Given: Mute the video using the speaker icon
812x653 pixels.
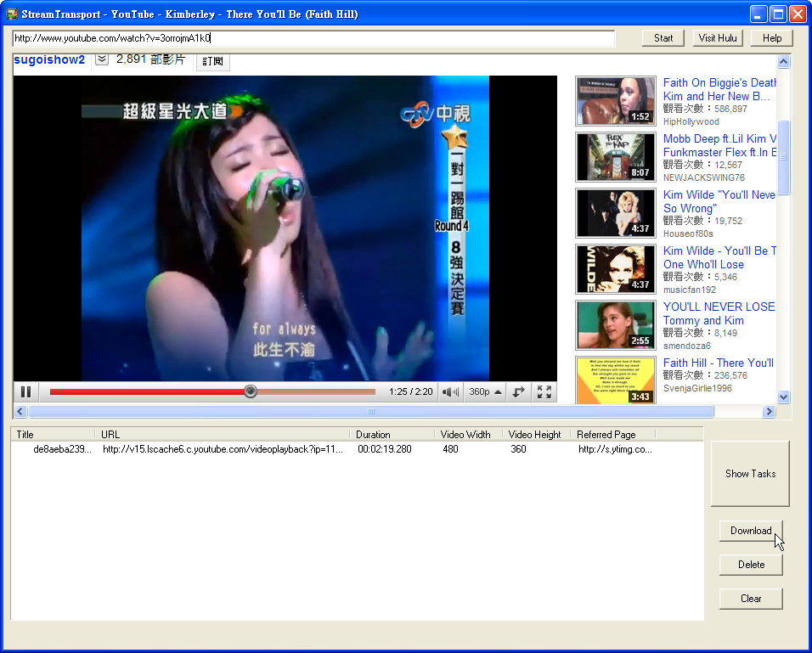Looking at the screenshot, I should click(x=450, y=392).
